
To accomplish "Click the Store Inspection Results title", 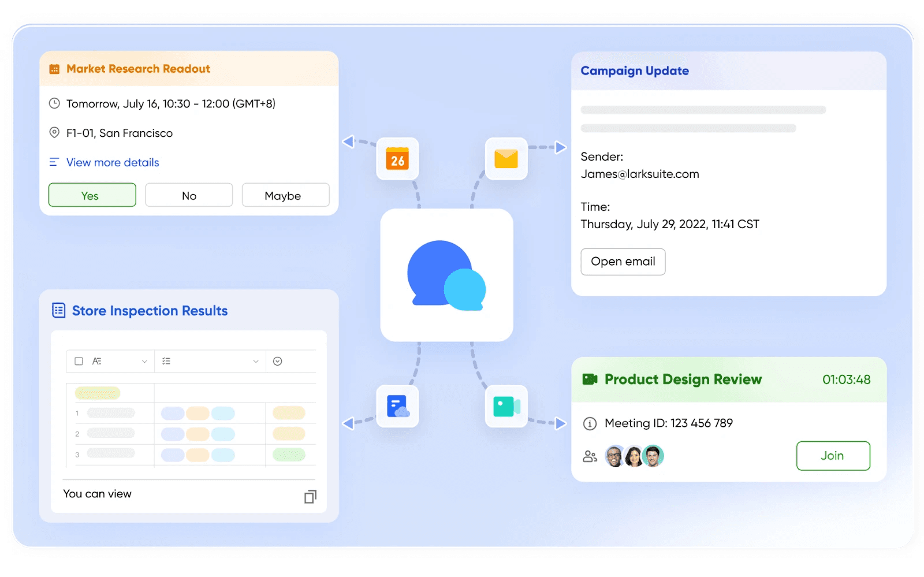I will click(150, 311).
